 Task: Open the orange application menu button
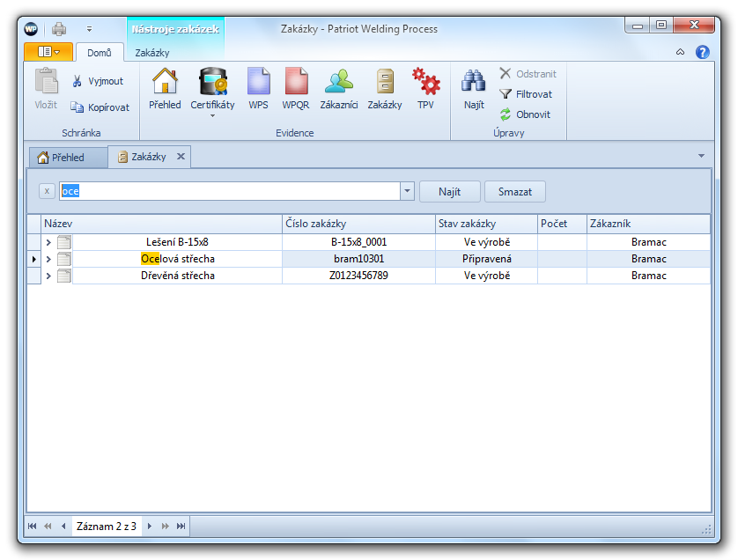[x=48, y=52]
